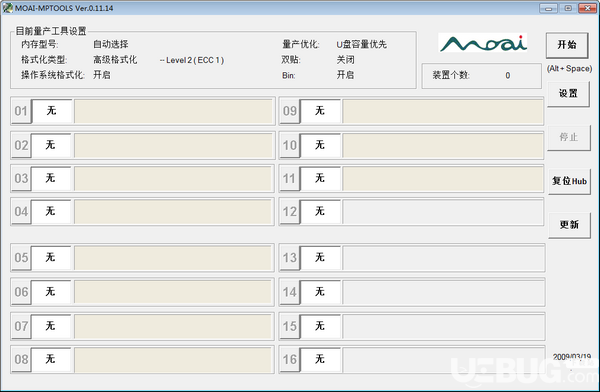Click the U盘容量优先 optimization value

click(361, 44)
